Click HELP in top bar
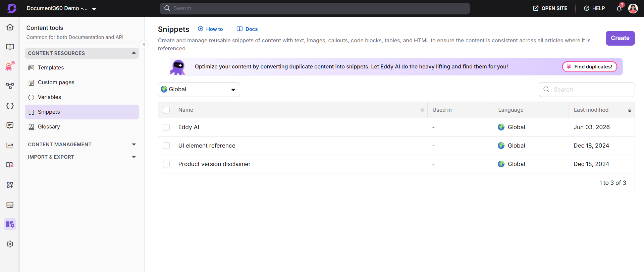644x272 pixels. pos(594,8)
